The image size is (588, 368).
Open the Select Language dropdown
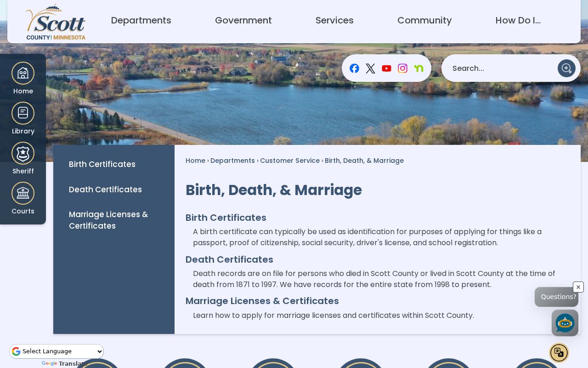coord(57,351)
